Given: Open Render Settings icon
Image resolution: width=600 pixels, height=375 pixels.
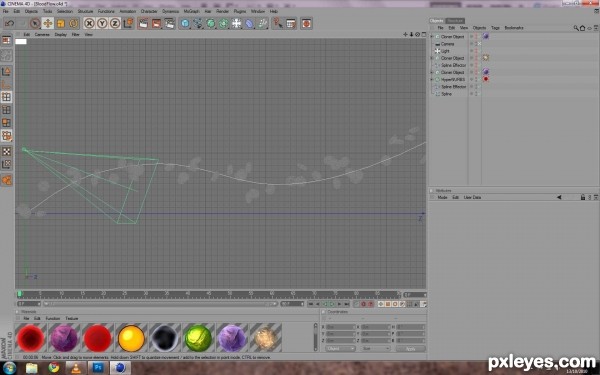Looking at the screenshot, I should [x=170, y=23].
